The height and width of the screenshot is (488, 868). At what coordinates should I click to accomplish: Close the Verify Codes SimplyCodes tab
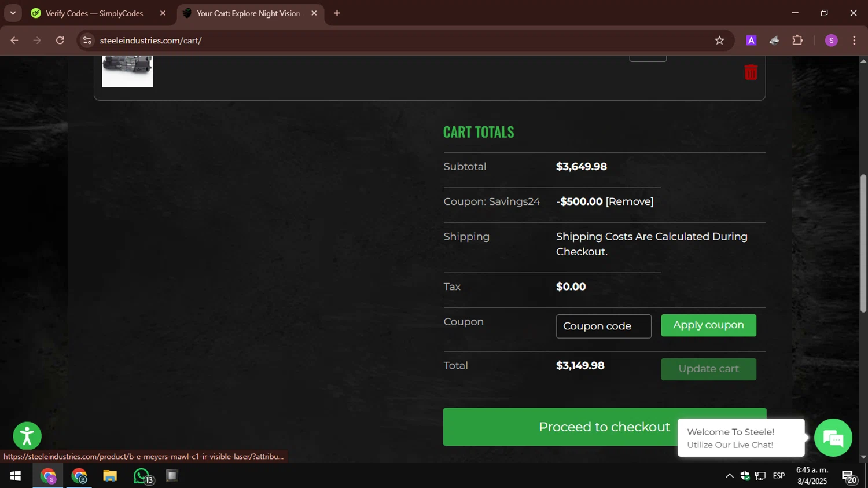point(163,13)
